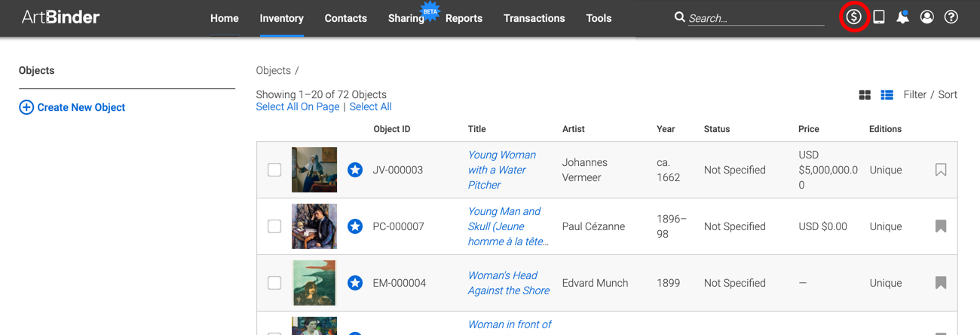The height and width of the screenshot is (335, 980).
Task: Check the box for JV-000003 row
Action: pos(274,170)
